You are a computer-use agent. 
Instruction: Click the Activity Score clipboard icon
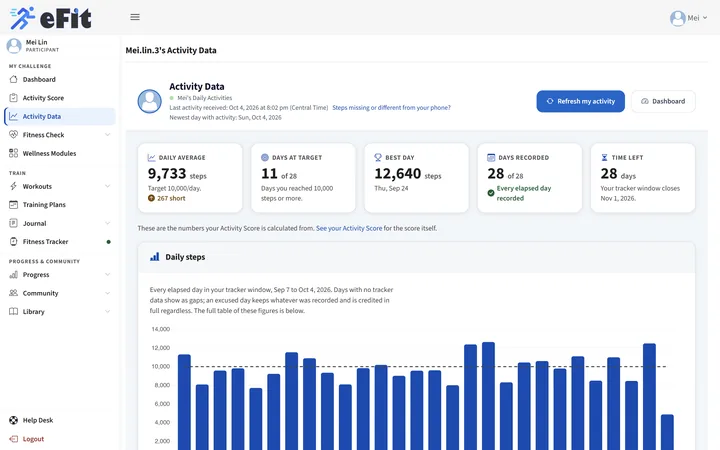[13, 98]
